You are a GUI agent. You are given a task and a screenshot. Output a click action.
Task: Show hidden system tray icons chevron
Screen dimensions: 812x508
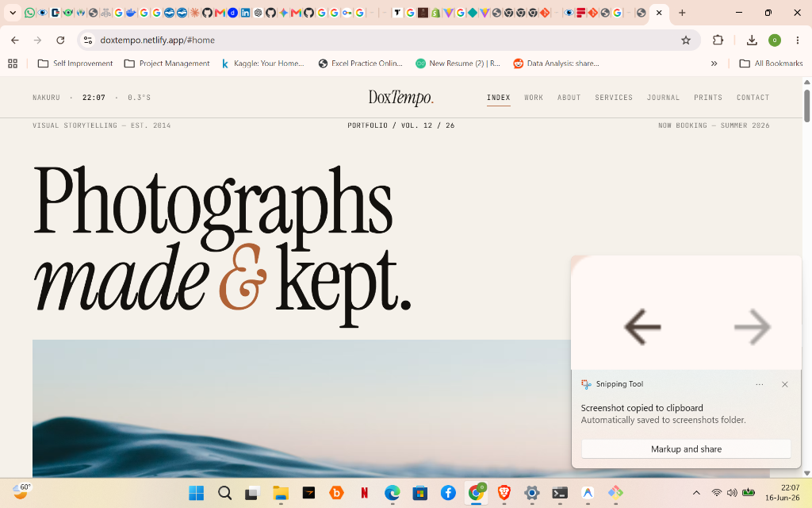coord(696,492)
